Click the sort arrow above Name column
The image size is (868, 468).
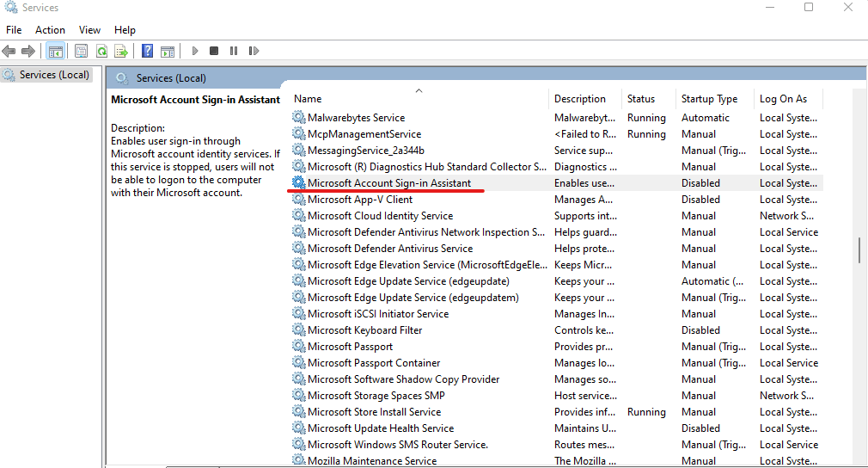tap(419, 90)
